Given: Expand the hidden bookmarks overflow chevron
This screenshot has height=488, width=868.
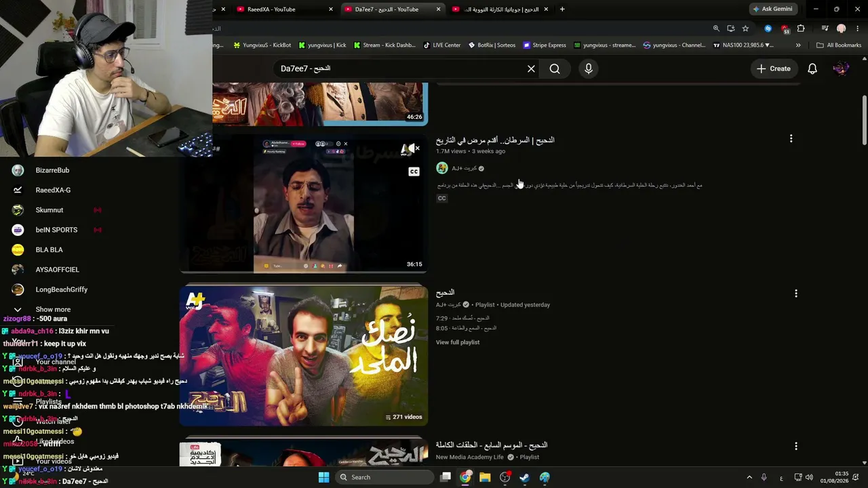Looking at the screenshot, I should 798,45.
